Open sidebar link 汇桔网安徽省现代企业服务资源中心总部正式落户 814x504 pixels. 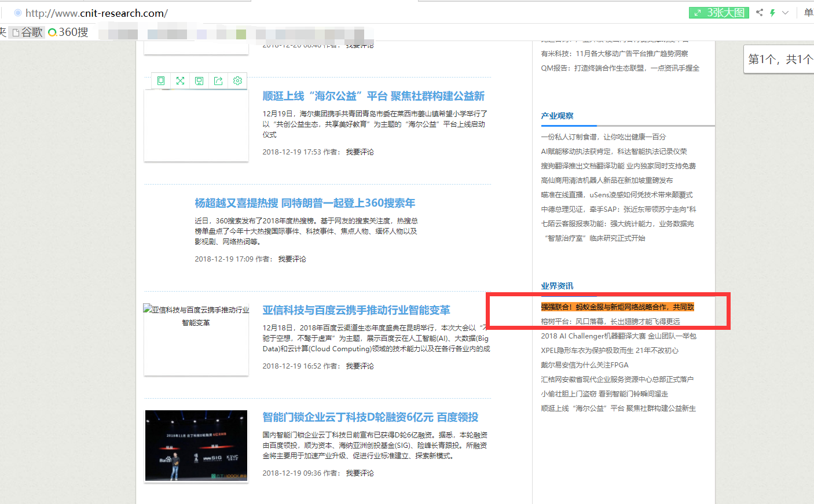[617, 380]
